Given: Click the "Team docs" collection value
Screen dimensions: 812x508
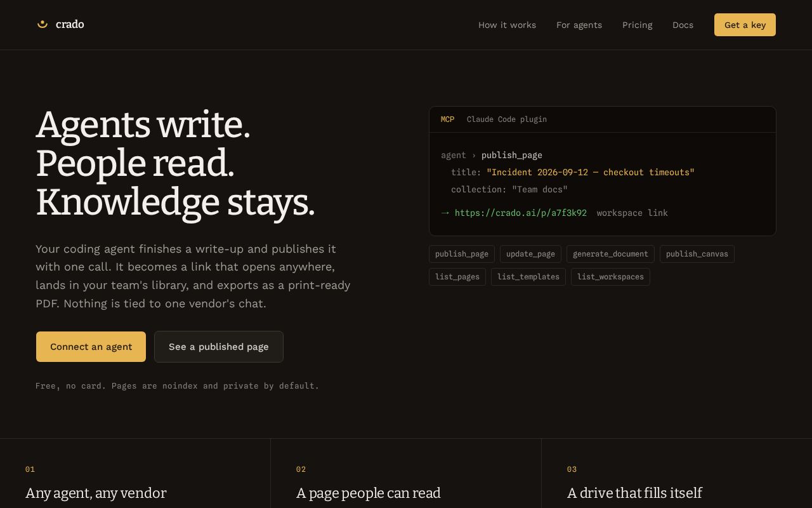Looking at the screenshot, I should 540,189.
